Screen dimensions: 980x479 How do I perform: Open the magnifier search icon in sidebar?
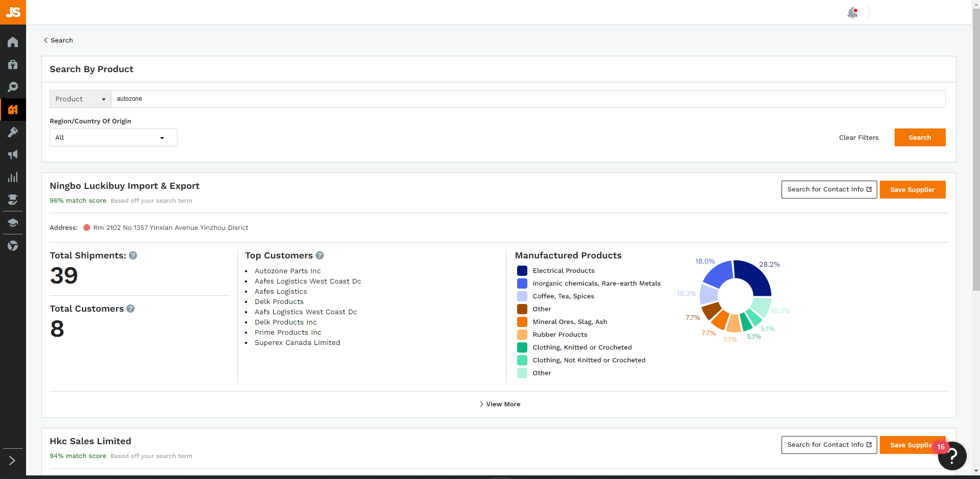pyautogui.click(x=13, y=87)
